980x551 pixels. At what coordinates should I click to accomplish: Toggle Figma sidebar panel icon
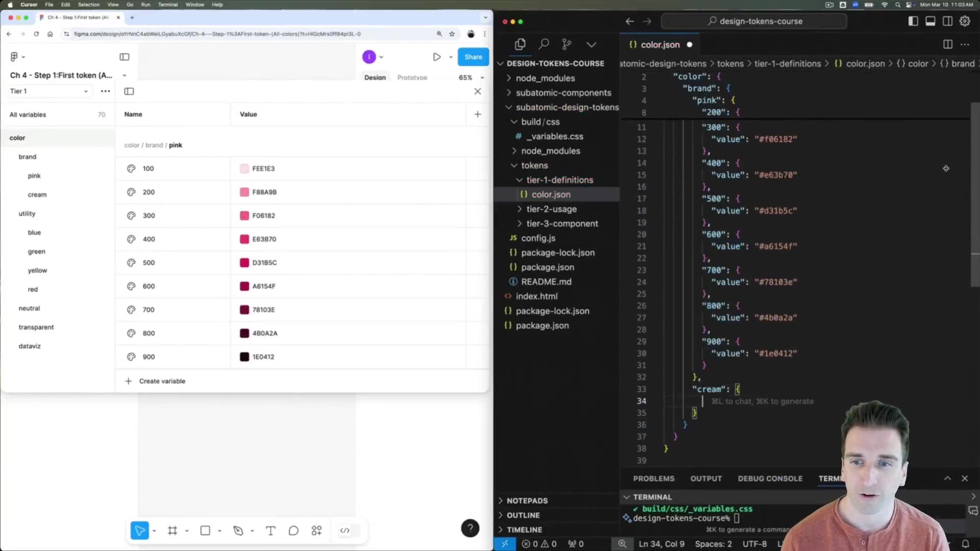pos(124,57)
